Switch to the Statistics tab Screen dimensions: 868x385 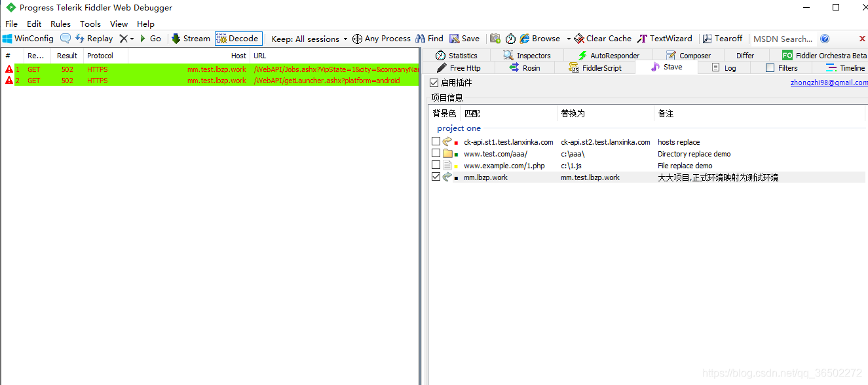pos(456,56)
